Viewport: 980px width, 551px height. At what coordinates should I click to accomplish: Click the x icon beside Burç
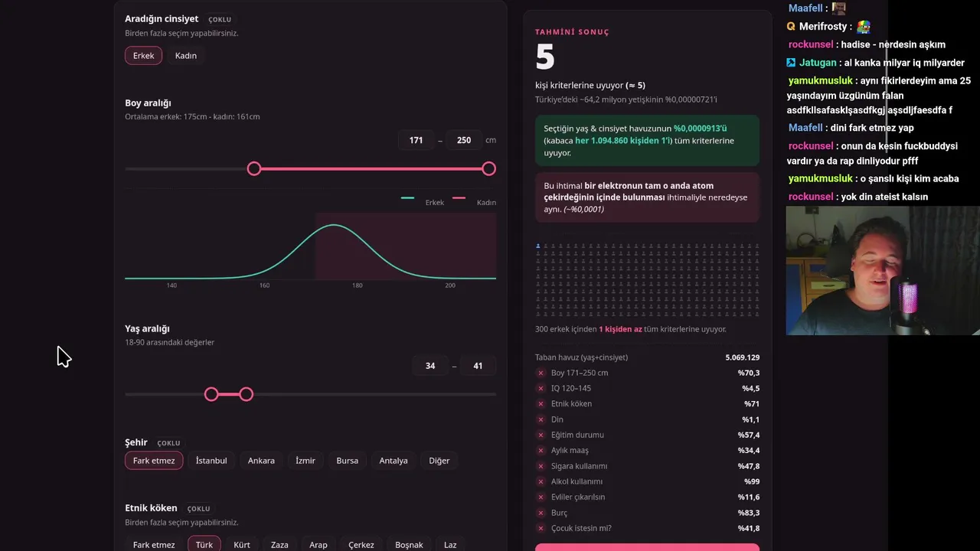(x=541, y=513)
